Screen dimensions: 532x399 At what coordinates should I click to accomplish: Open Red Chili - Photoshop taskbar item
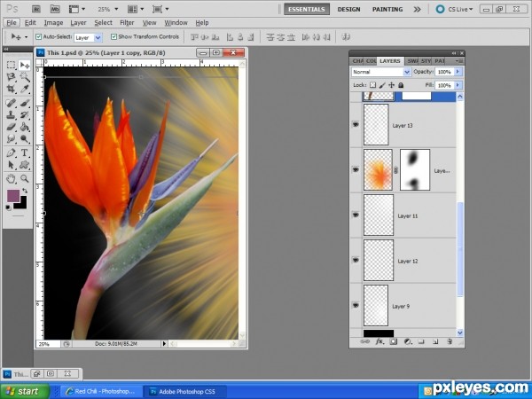[101, 391]
